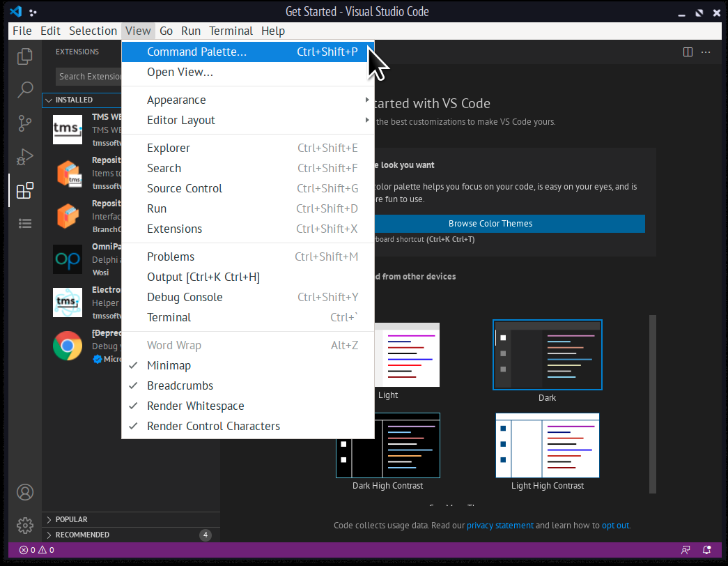Toggle Render Whitespace option
The image size is (728, 566).
pos(248,406)
